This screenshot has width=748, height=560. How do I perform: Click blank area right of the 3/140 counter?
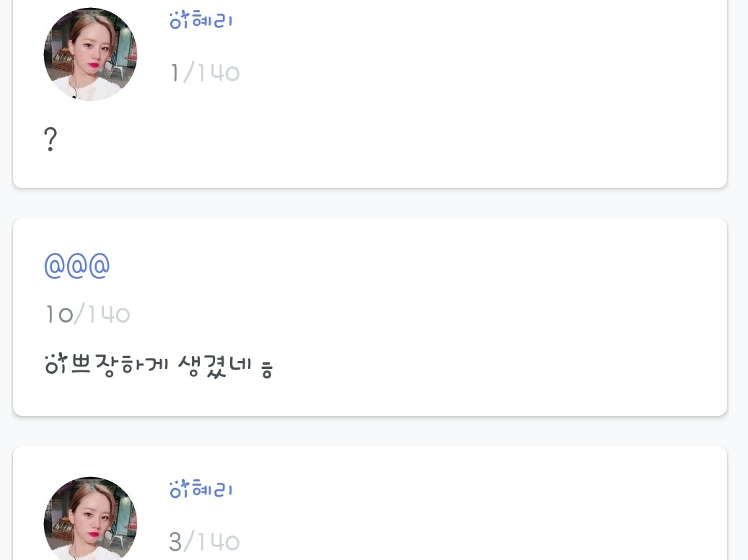pos(469,542)
